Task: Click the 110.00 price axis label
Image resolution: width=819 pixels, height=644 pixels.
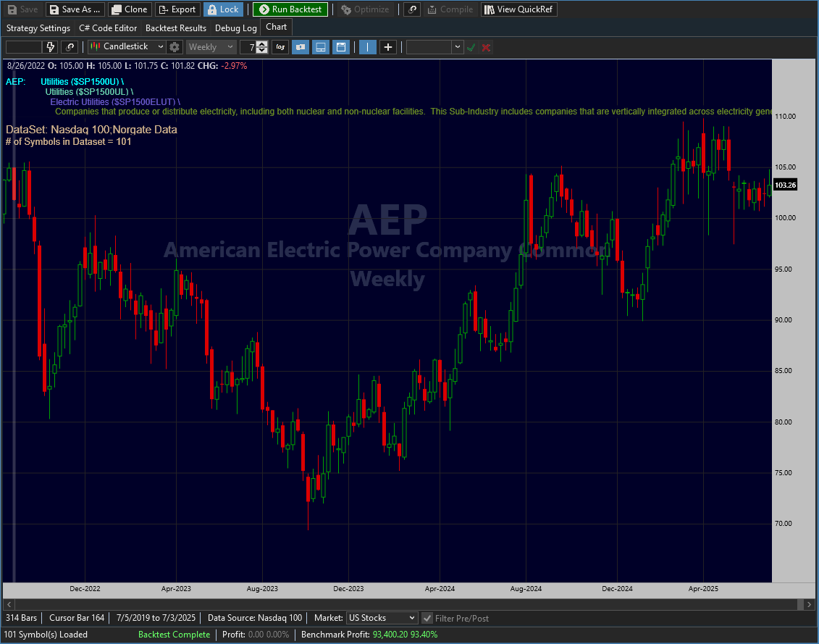Action: (x=786, y=117)
